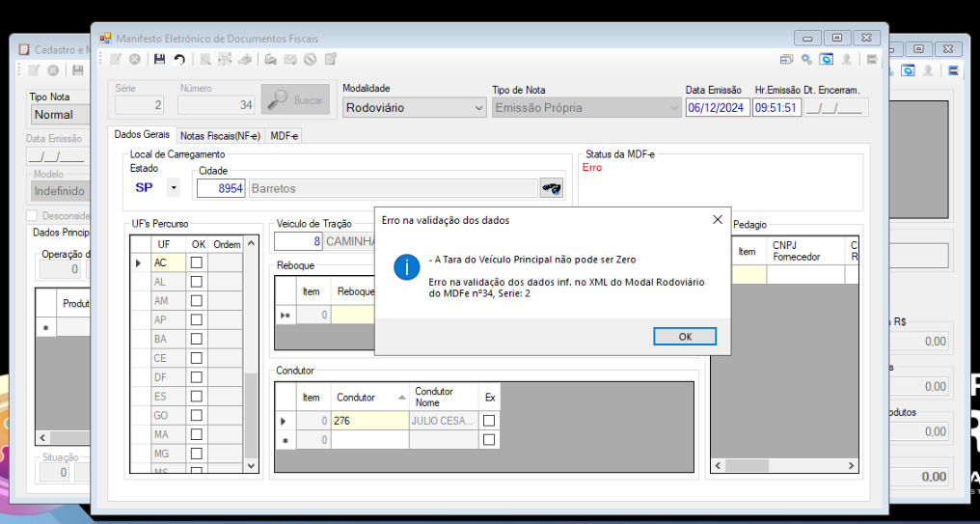Click the undo arrow toolbar icon

(x=179, y=60)
